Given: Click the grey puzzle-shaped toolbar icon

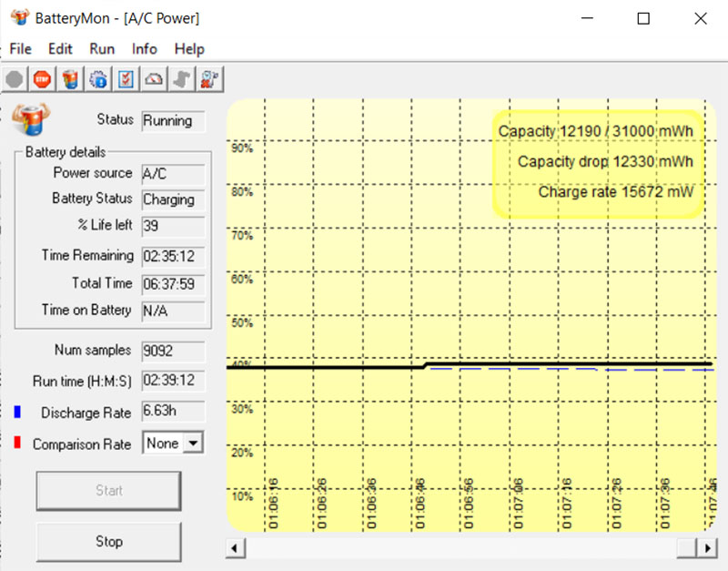Looking at the screenshot, I should coord(182,79).
